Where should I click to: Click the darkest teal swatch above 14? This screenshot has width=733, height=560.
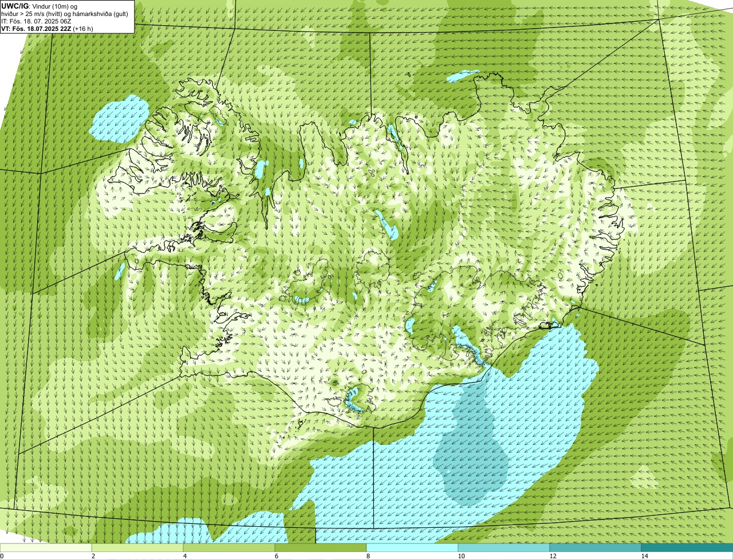click(687, 547)
